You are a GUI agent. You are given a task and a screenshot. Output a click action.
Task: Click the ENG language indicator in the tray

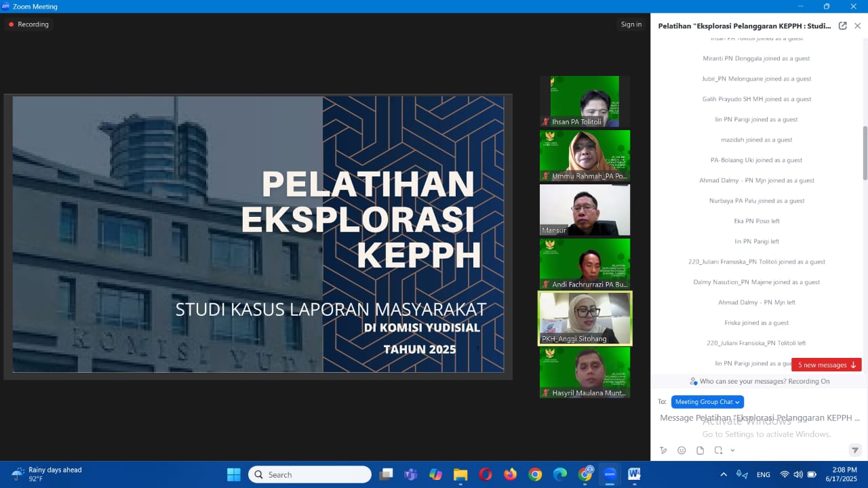(x=762, y=474)
